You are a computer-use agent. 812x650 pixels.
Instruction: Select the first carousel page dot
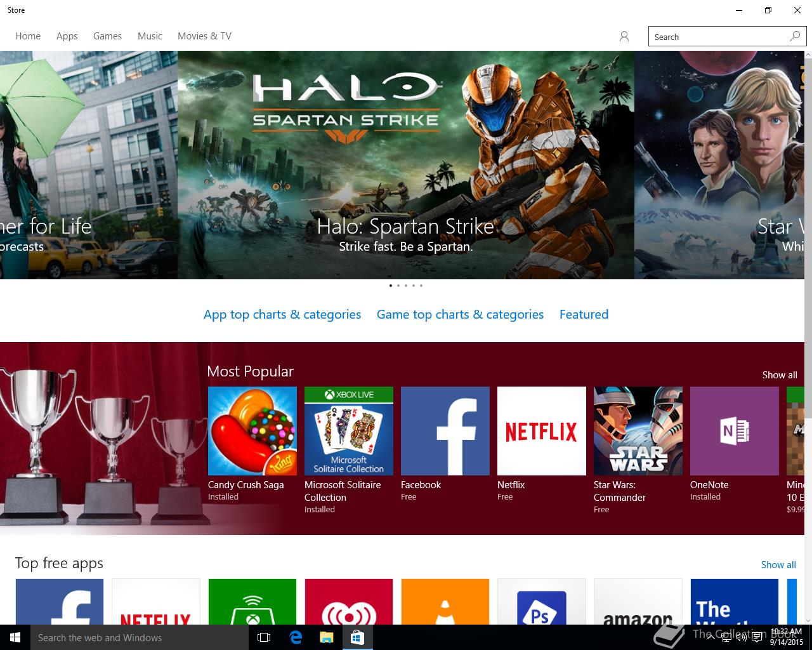[x=391, y=286]
